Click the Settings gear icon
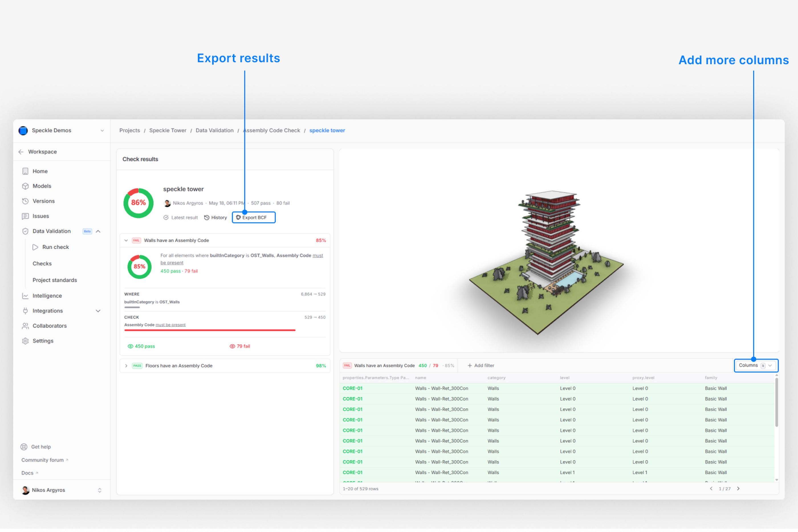This screenshot has height=532, width=798. 25,341
